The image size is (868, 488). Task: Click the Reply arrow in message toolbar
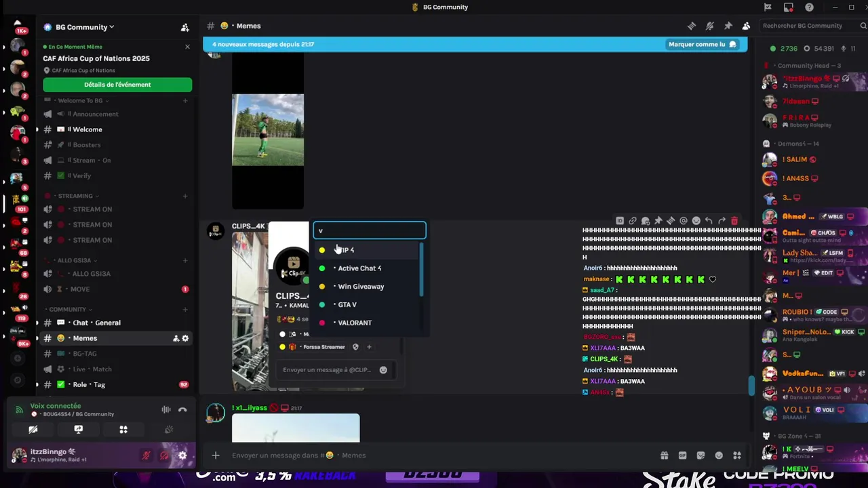click(x=709, y=220)
